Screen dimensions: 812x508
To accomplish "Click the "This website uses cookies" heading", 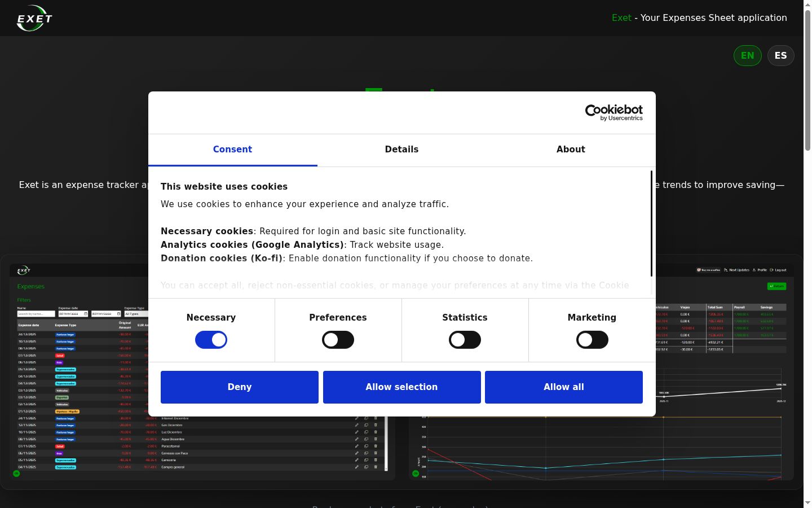I will point(224,187).
